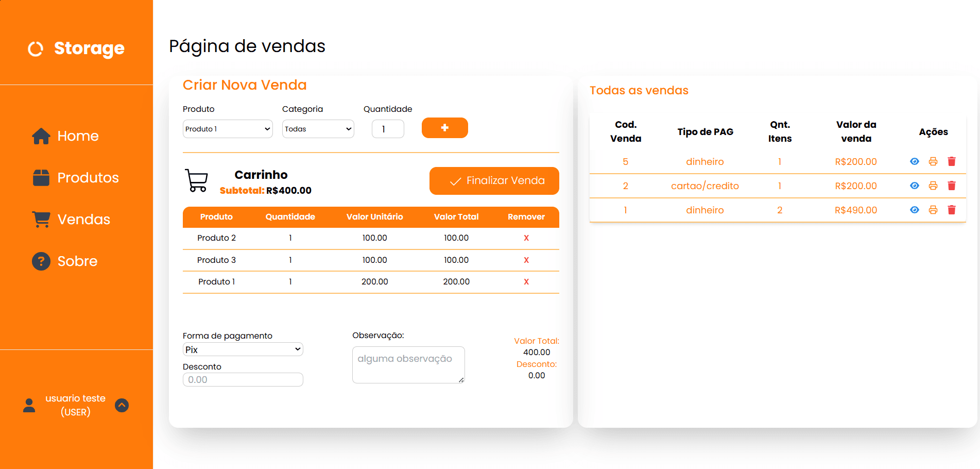Click Subtotal R$400.00 text
Viewport: 980px width, 469px height.
266,191
